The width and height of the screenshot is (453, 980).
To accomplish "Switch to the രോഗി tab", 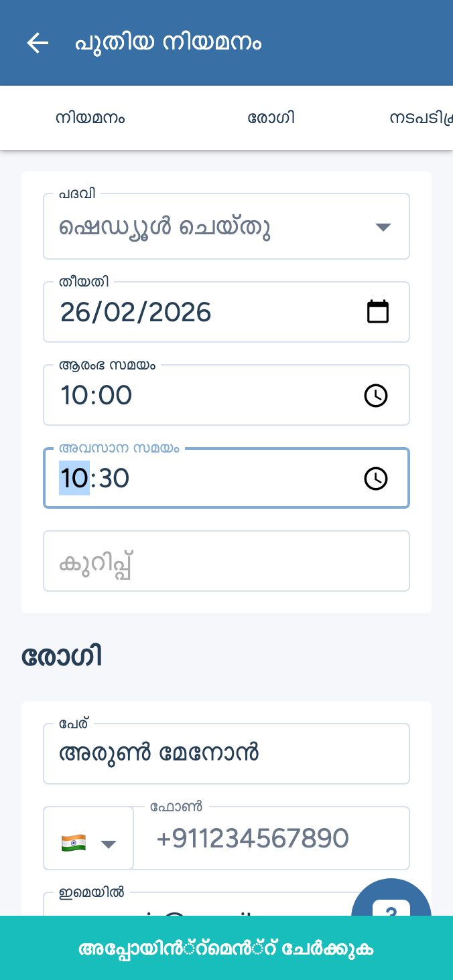I will pos(271,118).
